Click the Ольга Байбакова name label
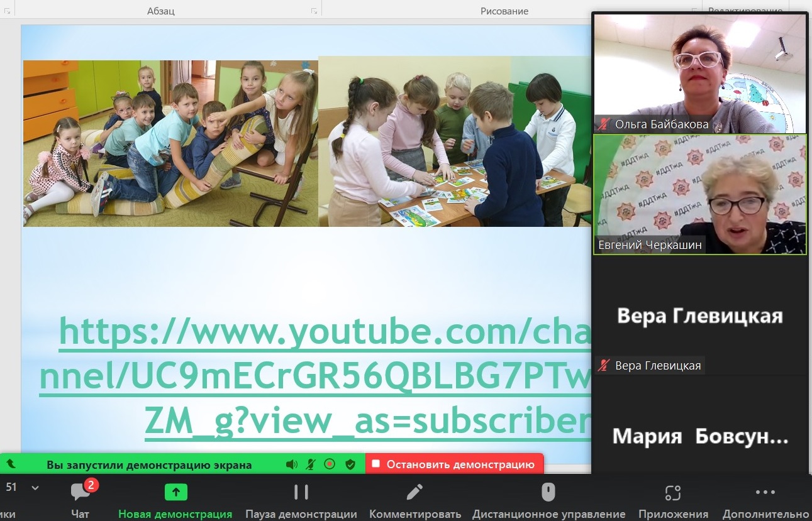 662,124
